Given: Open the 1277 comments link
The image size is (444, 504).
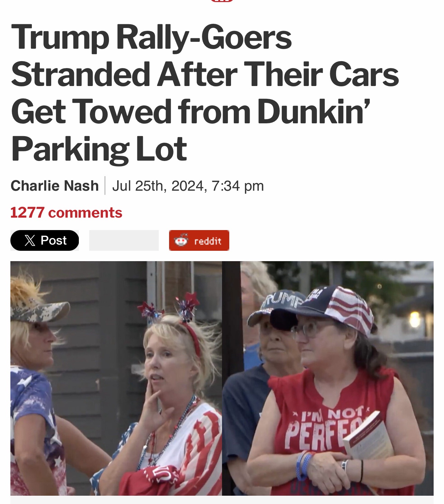Looking at the screenshot, I should tap(66, 212).
